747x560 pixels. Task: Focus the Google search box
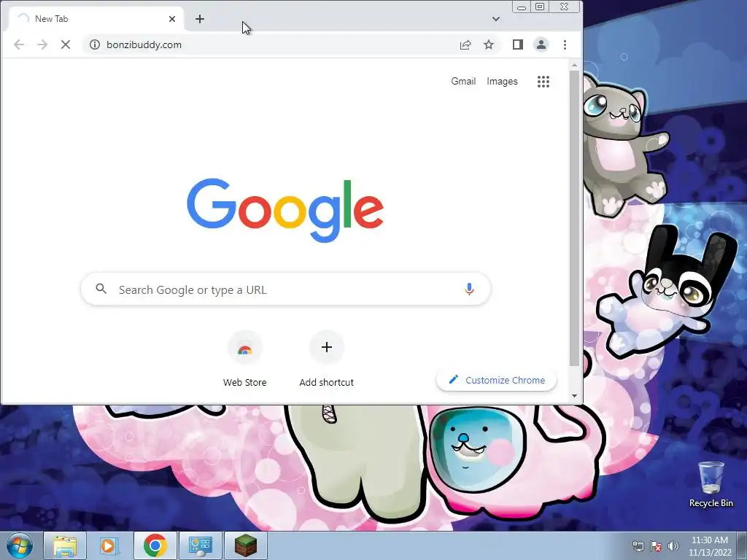click(x=285, y=289)
